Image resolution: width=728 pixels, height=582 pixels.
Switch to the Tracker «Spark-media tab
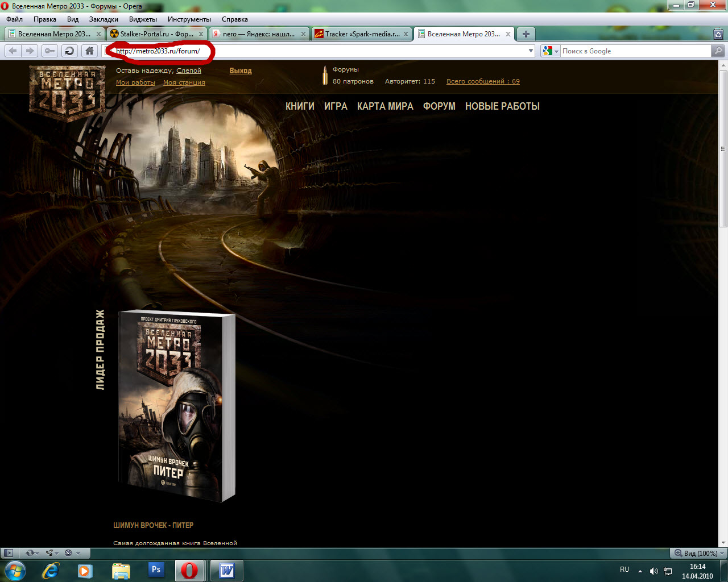(x=361, y=34)
